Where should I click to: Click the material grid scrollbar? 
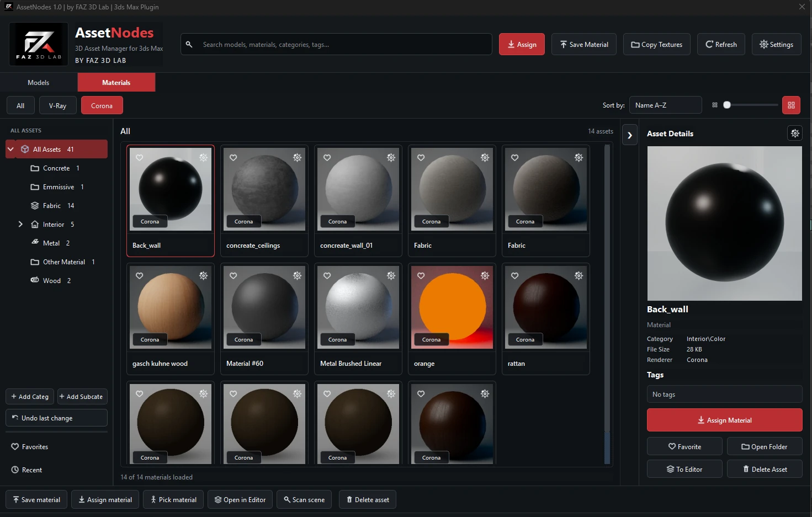click(x=607, y=305)
